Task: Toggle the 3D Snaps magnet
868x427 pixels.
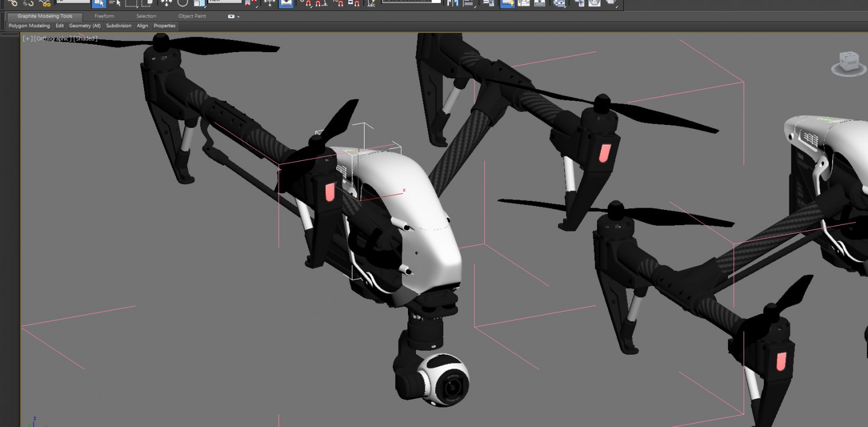Action: (x=308, y=4)
